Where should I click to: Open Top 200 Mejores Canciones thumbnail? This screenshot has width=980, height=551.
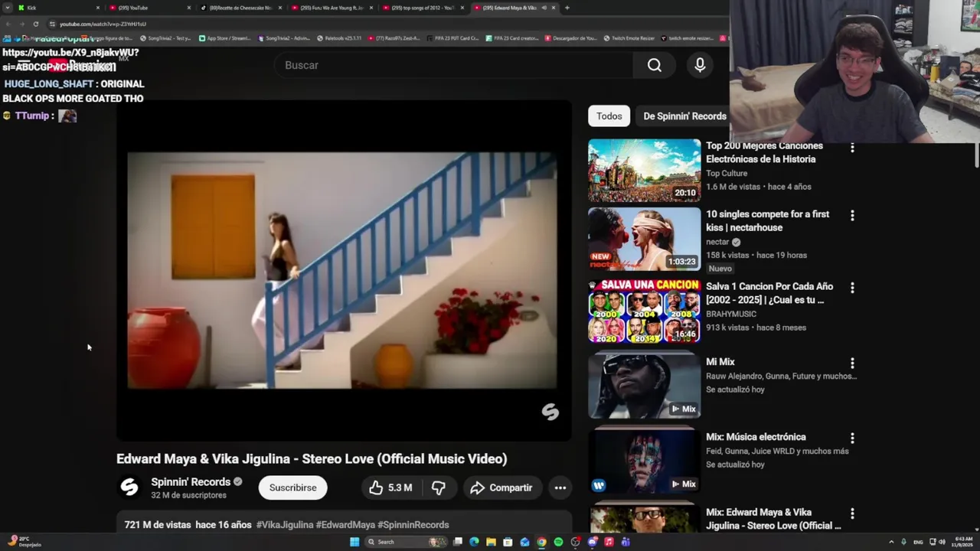click(x=644, y=170)
